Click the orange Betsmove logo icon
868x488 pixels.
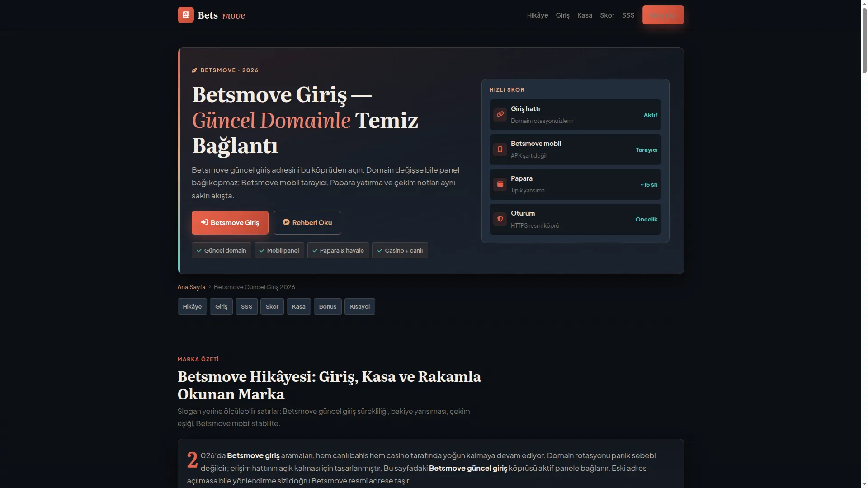185,15
